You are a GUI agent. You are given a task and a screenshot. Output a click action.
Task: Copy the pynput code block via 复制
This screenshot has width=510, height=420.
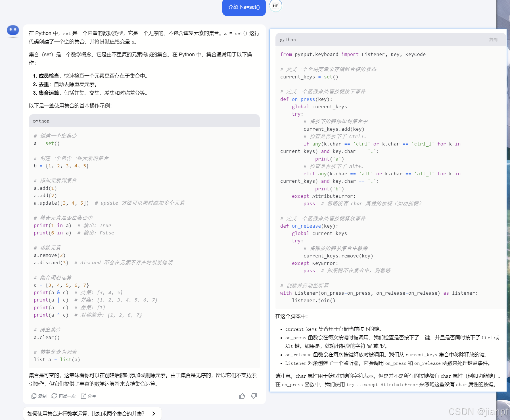[x=493, y=40]
